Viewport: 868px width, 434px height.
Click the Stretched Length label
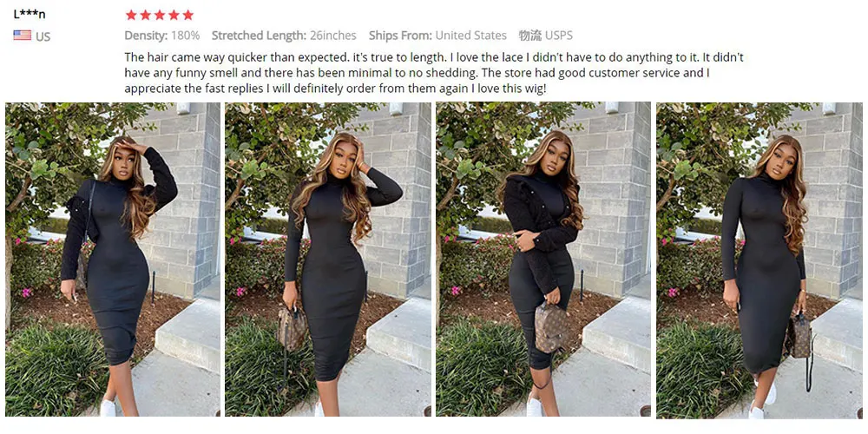259,36
